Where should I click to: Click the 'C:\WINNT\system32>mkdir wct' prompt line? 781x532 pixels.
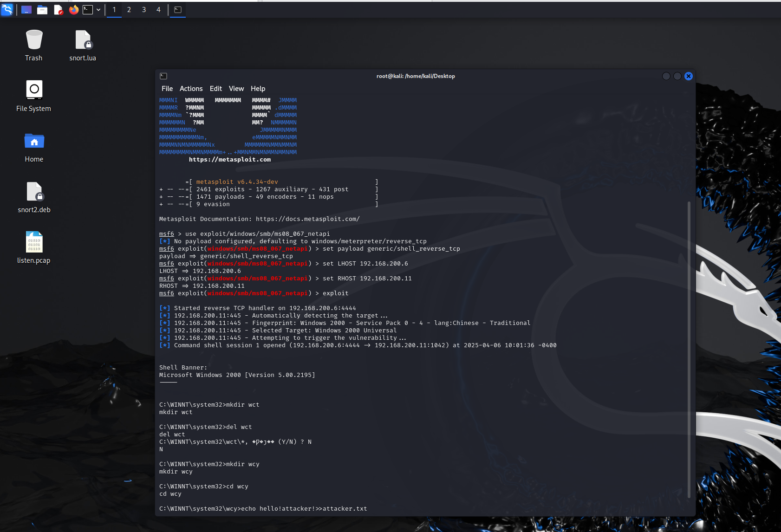(x=209, y=405)
